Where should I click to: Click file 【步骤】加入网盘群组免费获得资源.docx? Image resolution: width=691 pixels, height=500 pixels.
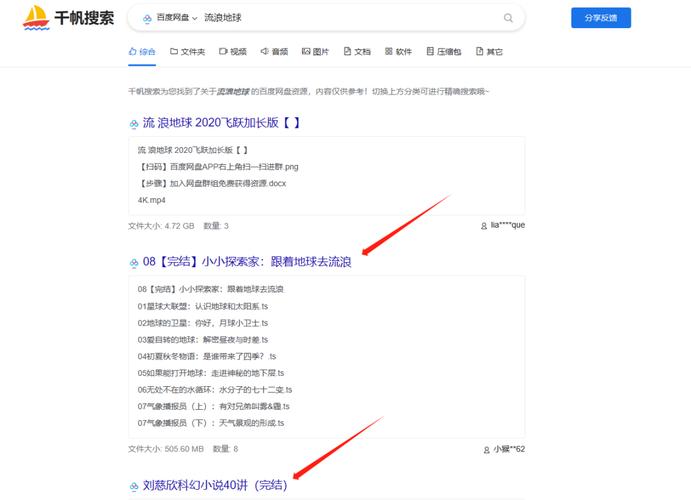[212, 183]
